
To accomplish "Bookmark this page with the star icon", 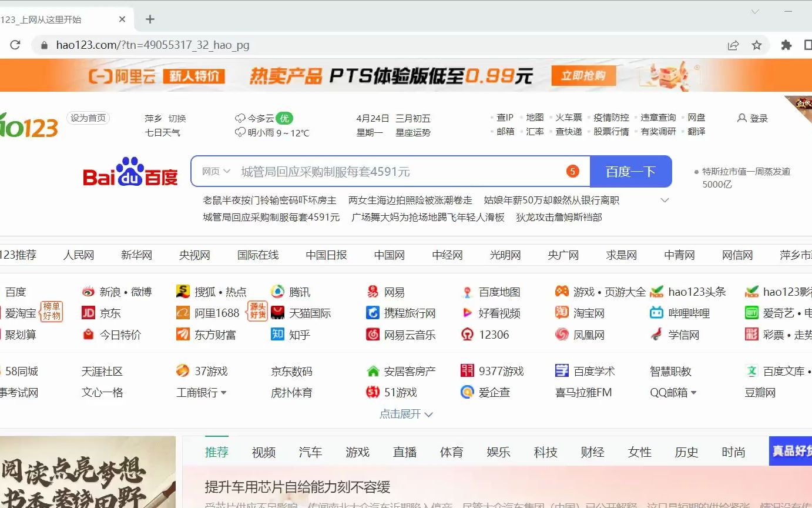I will (x=757, y=45).
